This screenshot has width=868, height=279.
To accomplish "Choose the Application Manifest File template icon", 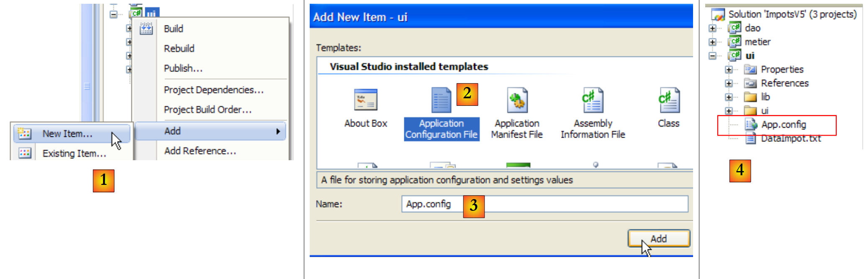I will pos(517,100).
